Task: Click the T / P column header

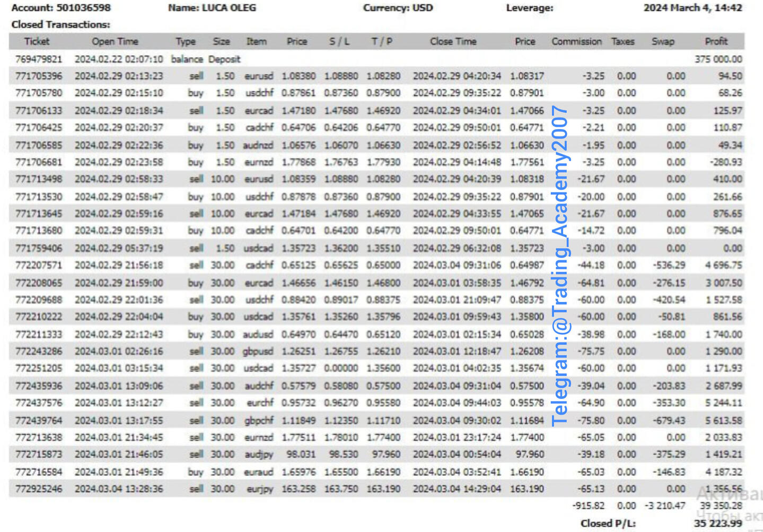Action: click(382, 41)
